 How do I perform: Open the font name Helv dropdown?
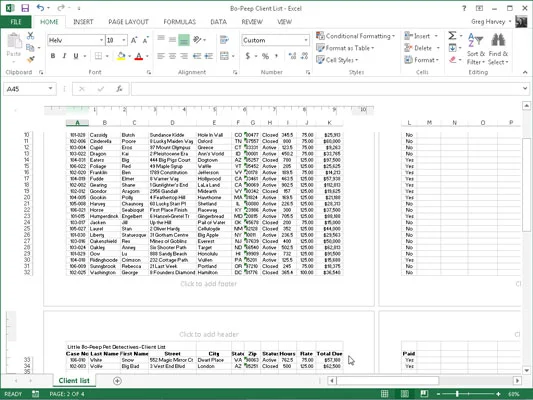point(101,40)
